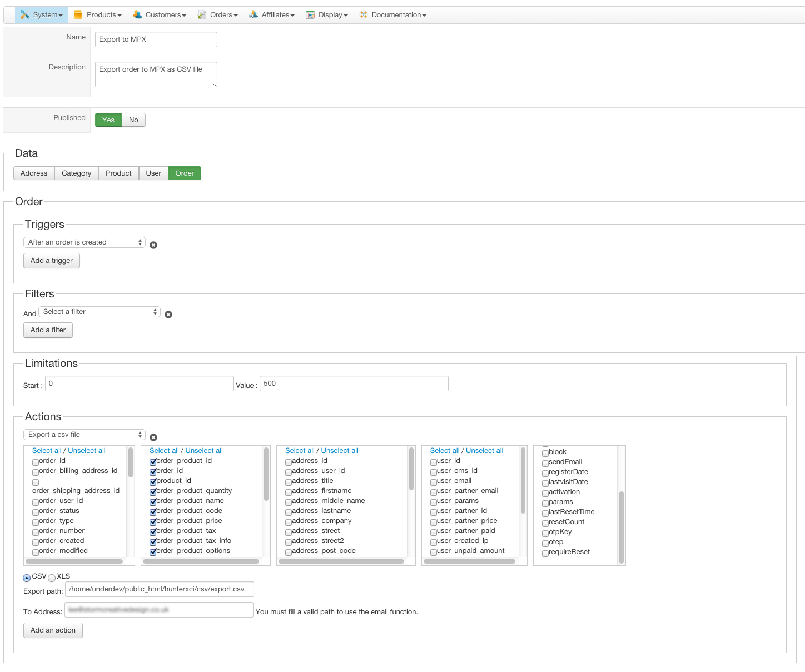This screenshot has width=805, height=672.
Task: Uncheck the order_product_id checkbox
Action: [x=153, y=462]
